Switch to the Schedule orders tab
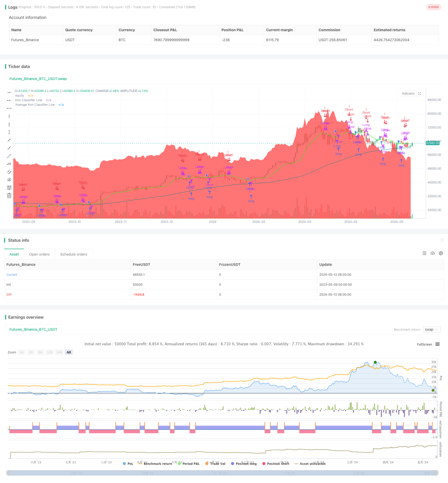This screenshot has width=448, height=483. (x=74, y=254)
